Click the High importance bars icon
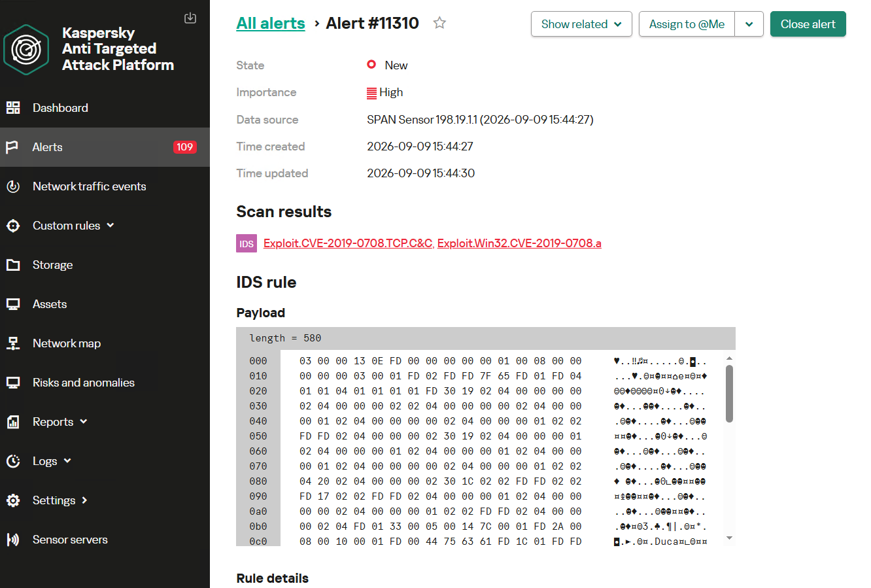 tap(371, 93)
